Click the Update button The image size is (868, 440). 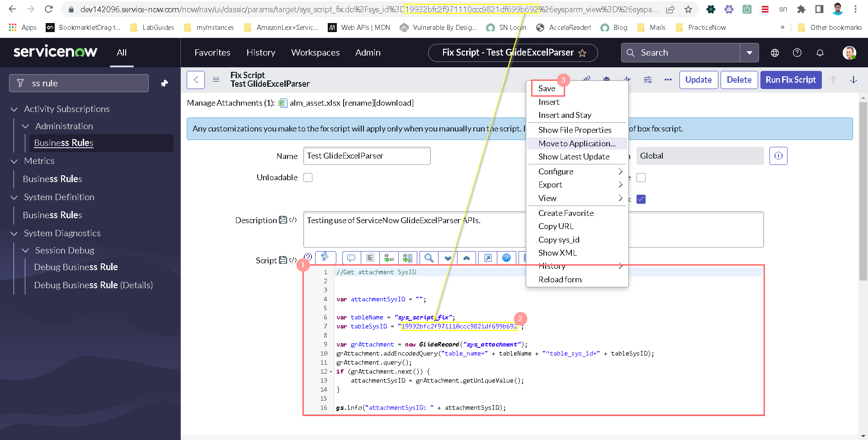pyautogui.click(x=698, y=80)
